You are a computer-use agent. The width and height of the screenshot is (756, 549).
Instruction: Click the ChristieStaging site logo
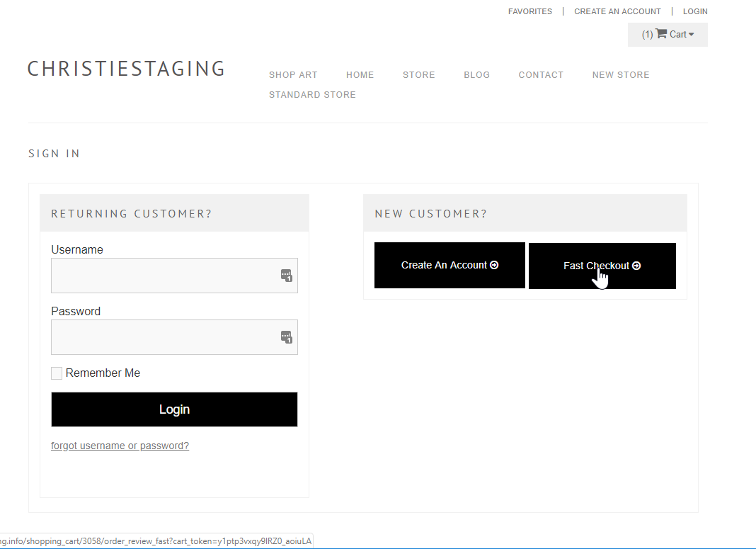click(x=126, y=69)
